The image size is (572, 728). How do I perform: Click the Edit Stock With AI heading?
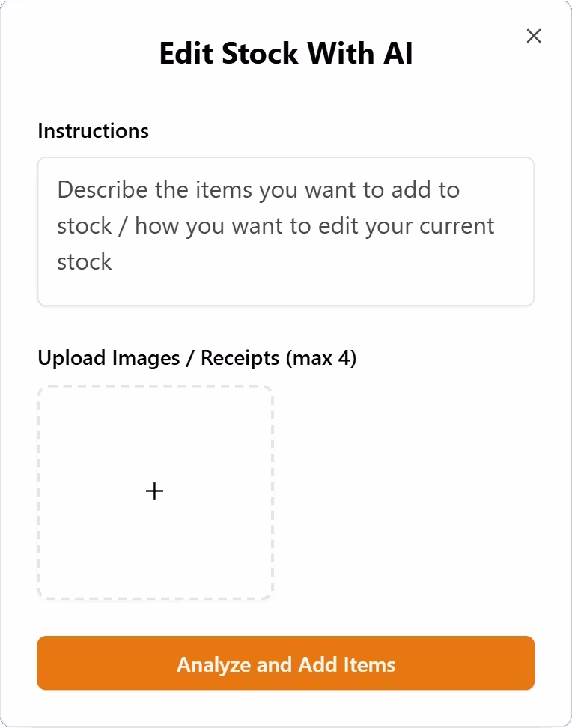pyautogui.click(x=285, y=54)
